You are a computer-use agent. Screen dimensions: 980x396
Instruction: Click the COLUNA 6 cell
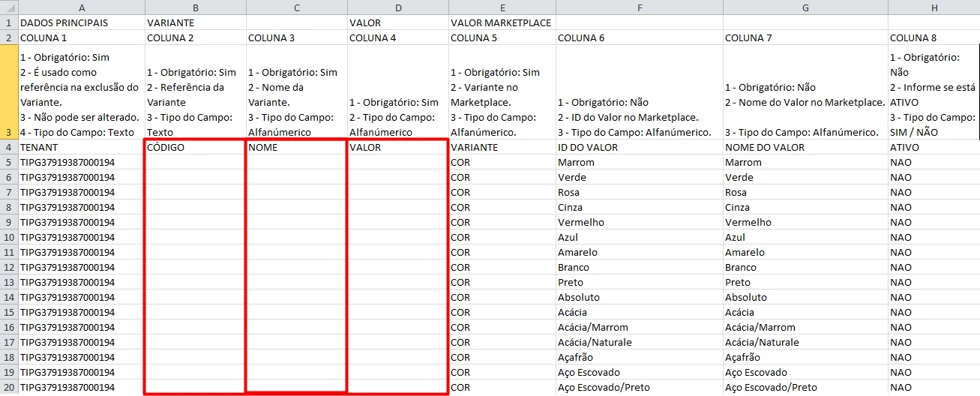tap(639, 37)
